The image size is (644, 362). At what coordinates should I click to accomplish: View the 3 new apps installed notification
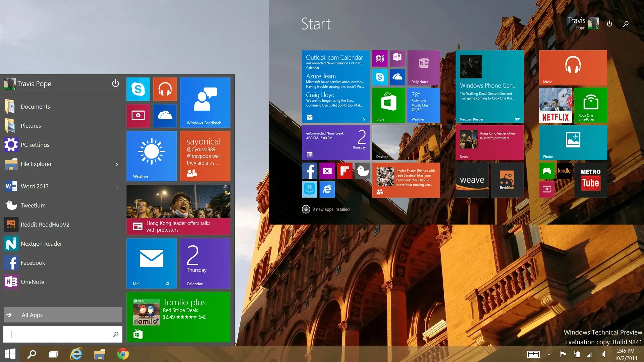(x=325, y=209)
